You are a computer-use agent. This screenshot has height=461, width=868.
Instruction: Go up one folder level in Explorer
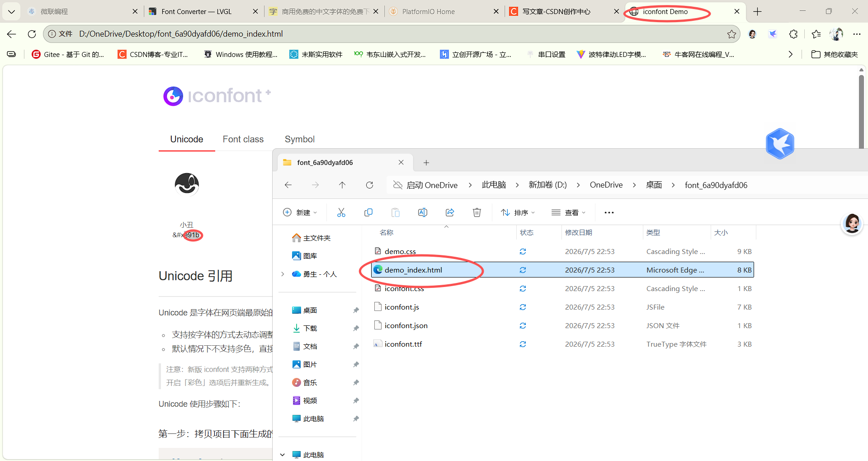pyautogui.click(x=342, y=185)
